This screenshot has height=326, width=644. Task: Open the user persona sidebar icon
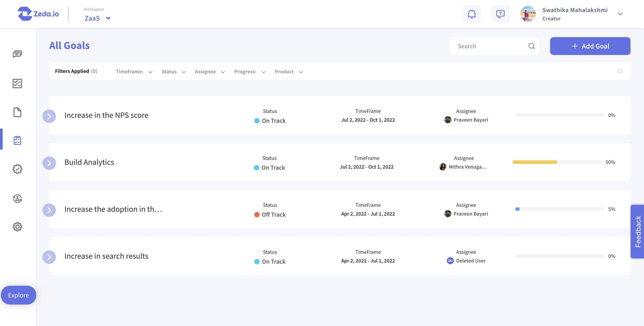point(17,199)
